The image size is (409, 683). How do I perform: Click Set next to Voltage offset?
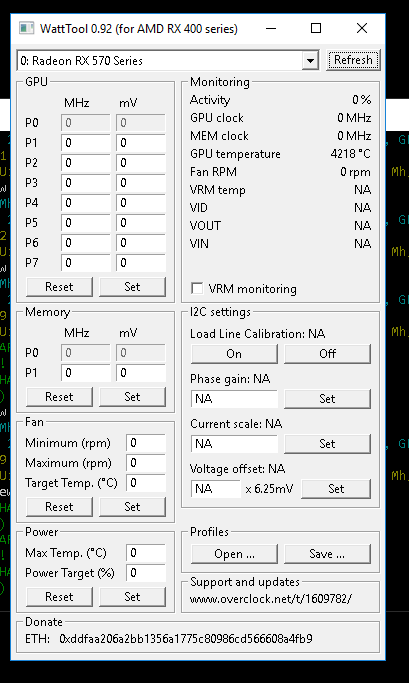[336, 489]
